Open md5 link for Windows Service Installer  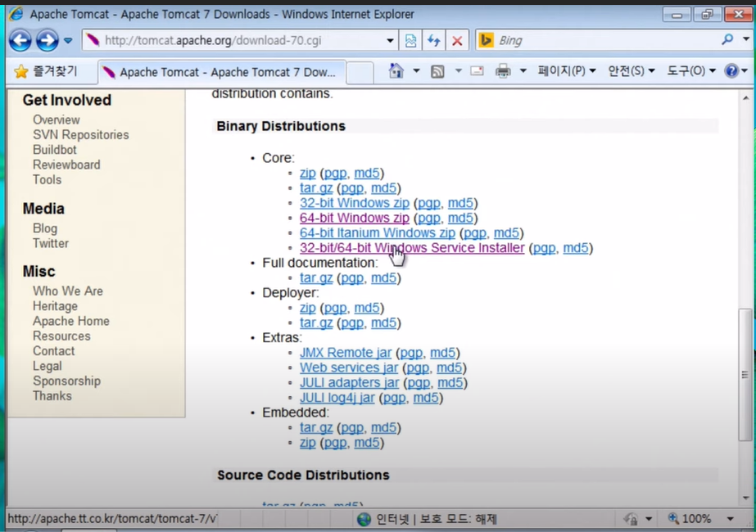576,248
